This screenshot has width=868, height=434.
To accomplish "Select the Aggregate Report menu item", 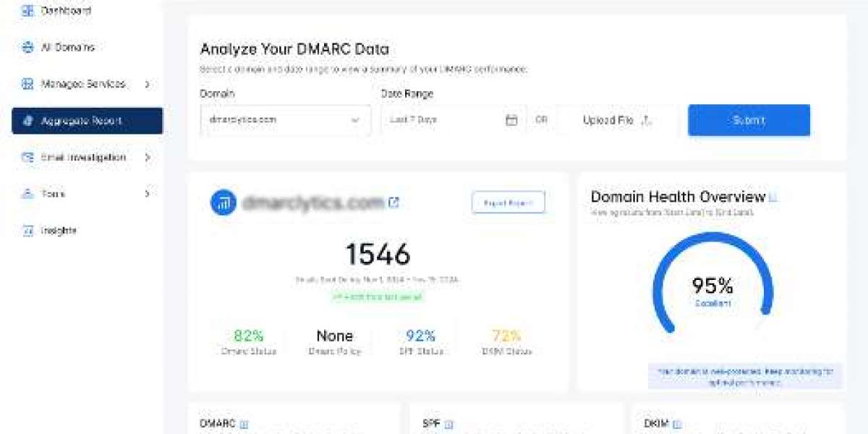I will (87, 121).
